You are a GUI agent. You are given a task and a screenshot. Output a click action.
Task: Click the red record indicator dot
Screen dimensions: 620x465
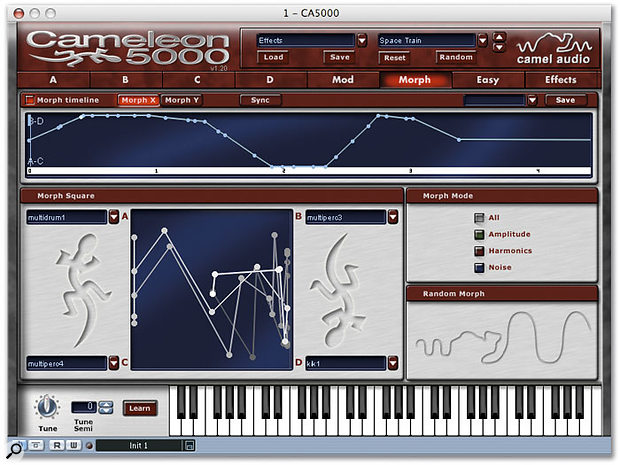click(x=89, y=446)
